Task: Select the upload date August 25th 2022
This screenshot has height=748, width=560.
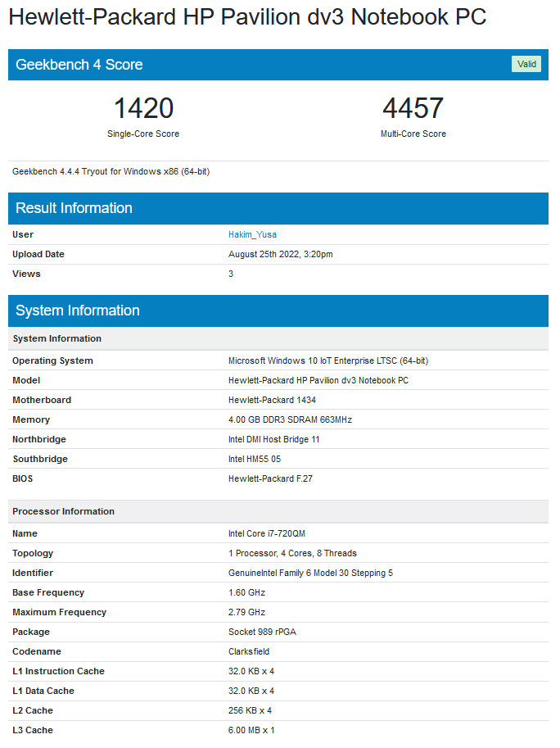Action: 280,254
